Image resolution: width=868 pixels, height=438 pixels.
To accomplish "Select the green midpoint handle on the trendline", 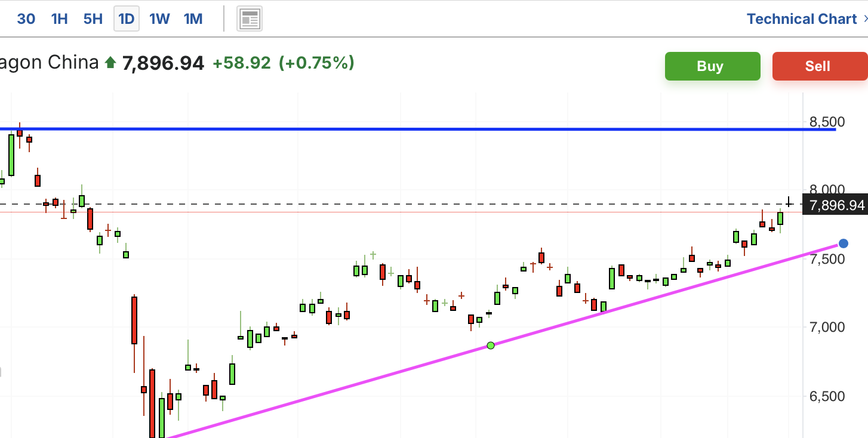I will point(491,346).
